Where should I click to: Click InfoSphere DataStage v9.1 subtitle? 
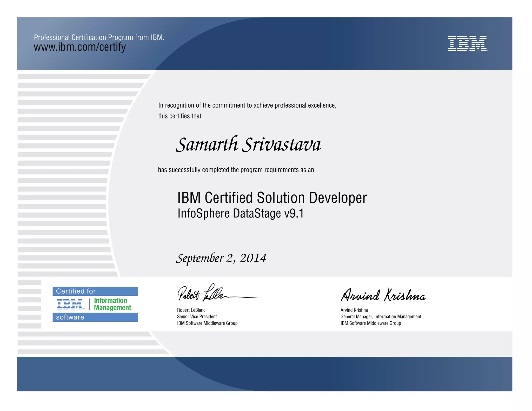click(241, 214)
